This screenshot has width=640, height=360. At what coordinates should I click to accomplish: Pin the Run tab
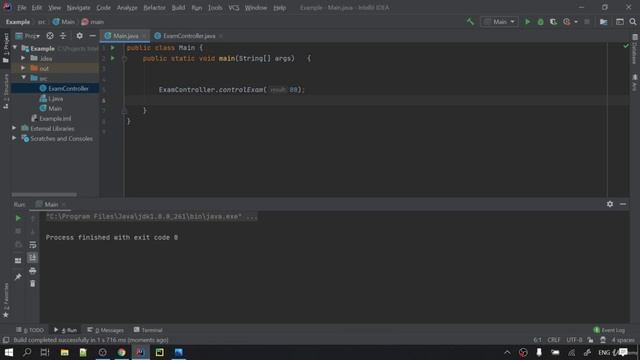18,277
